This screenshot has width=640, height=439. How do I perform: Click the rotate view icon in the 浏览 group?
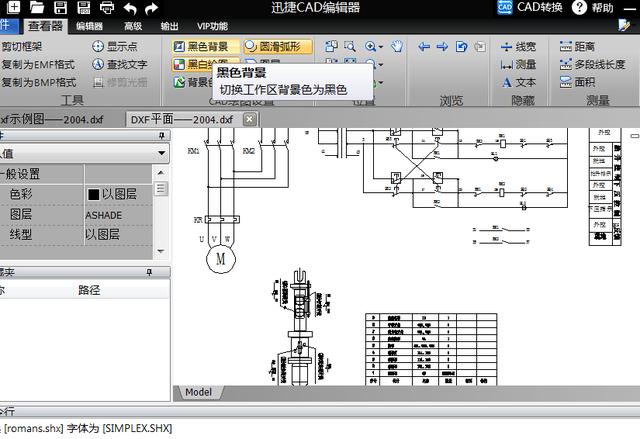click(x=462, y=47)
